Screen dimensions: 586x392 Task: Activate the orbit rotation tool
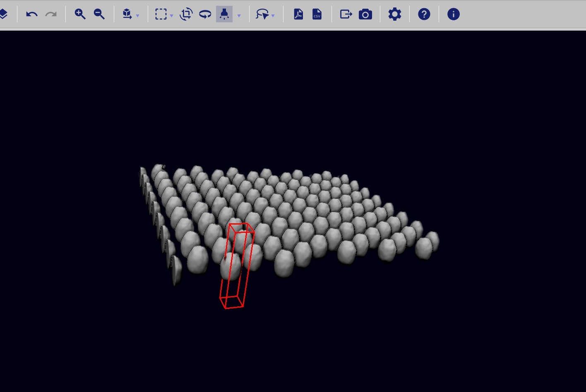[x=205, y=14]
